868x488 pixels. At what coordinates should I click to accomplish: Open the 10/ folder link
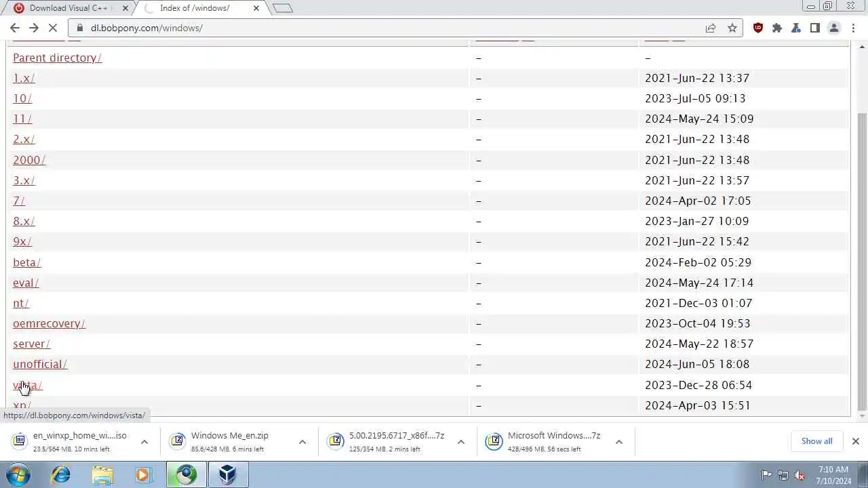[22, 98]
